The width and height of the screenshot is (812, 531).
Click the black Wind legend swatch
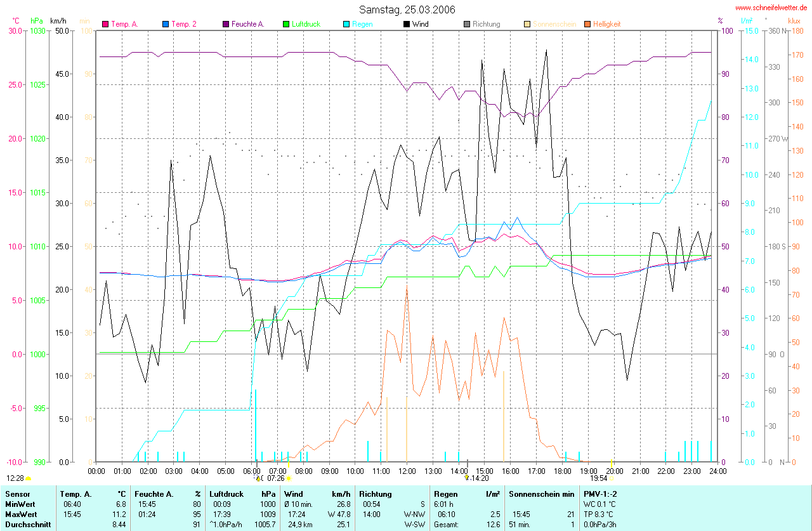coord(407,24)
